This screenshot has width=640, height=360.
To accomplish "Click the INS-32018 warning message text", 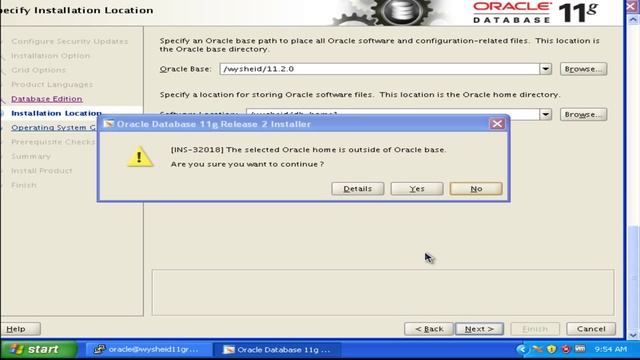I will pyautogui.click(x=308, y=149).
